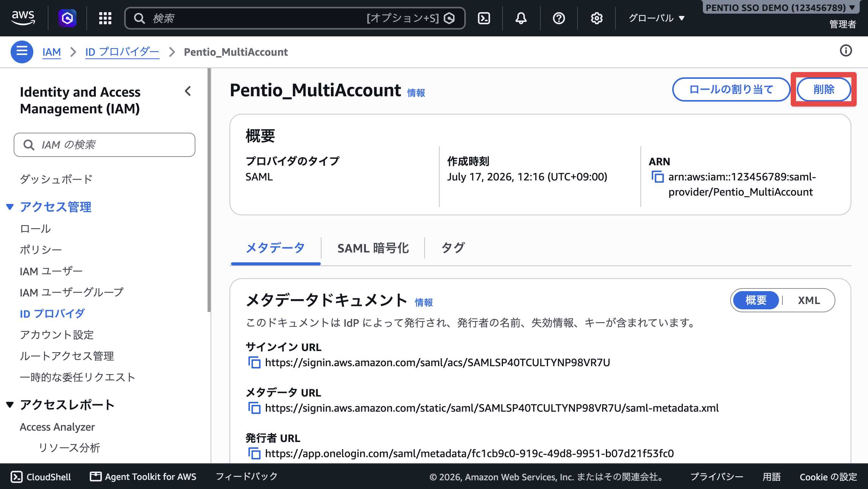Click the 削除 button
This screenshot has width=868, height=489.
pyautogui.click(x=824, y=89)
